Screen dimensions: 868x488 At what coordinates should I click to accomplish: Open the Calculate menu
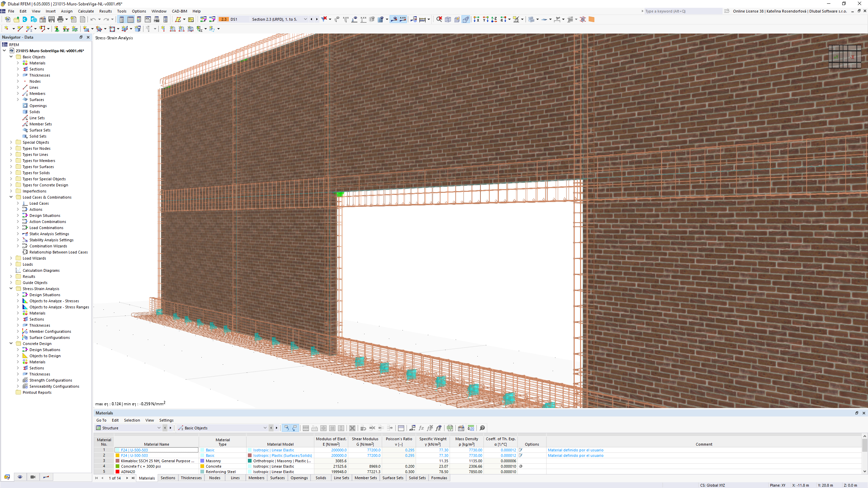coord(86,11)
